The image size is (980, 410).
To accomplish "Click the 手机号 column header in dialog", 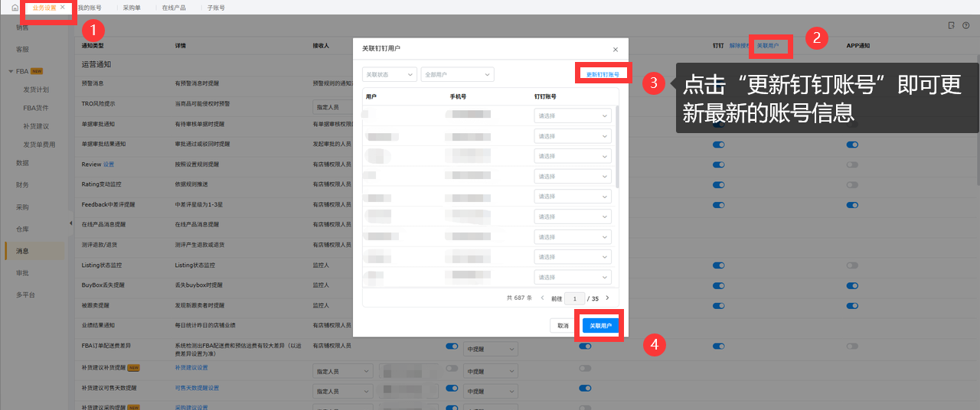I will [458, 97].
